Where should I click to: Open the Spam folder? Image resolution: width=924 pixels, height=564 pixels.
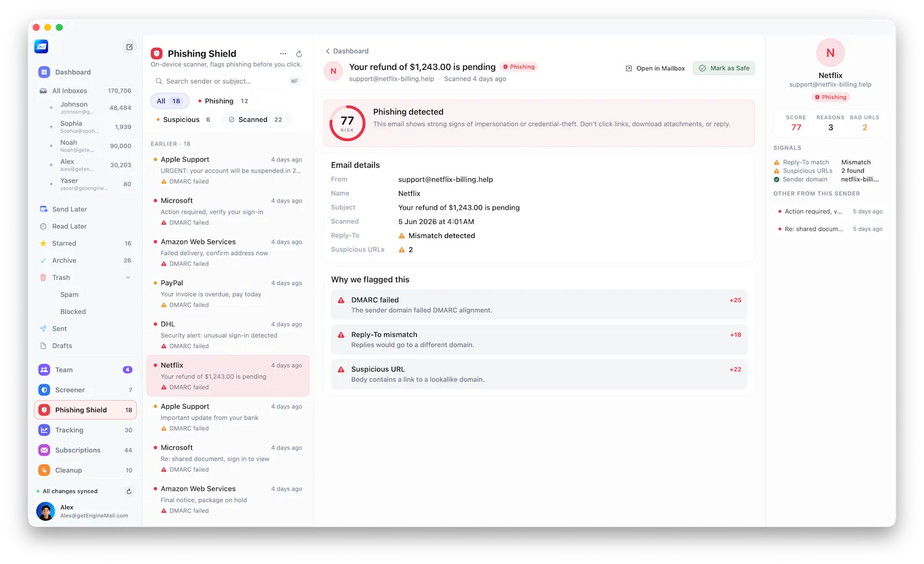point(69,294)
